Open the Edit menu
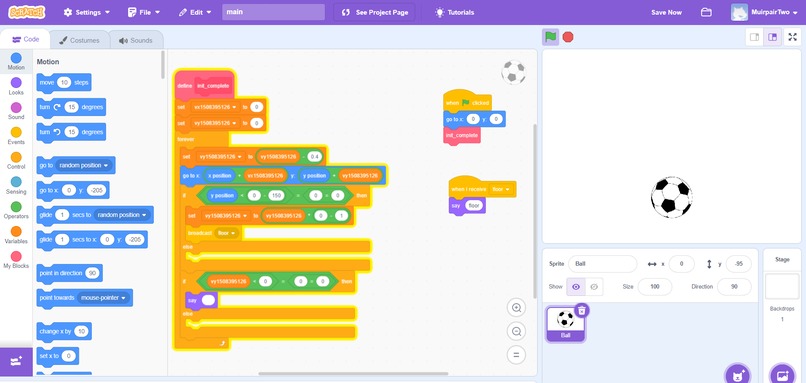The image size is (806, 383). pyautogui.click(x=194, y=12)
